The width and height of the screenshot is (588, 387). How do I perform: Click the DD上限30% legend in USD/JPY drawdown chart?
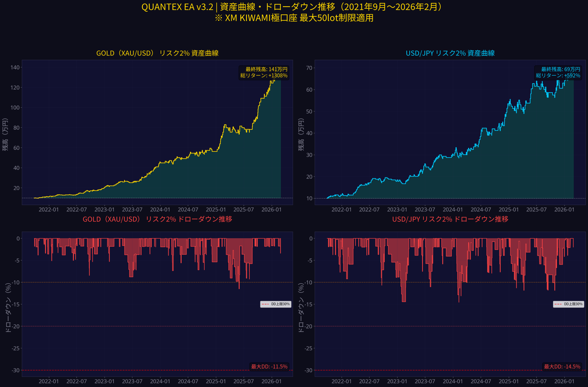(x=568, y=304)
